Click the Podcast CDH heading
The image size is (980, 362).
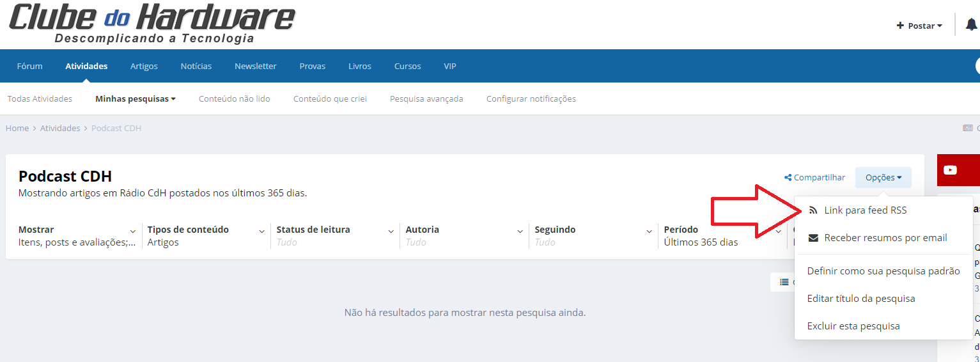click(65, 177)
